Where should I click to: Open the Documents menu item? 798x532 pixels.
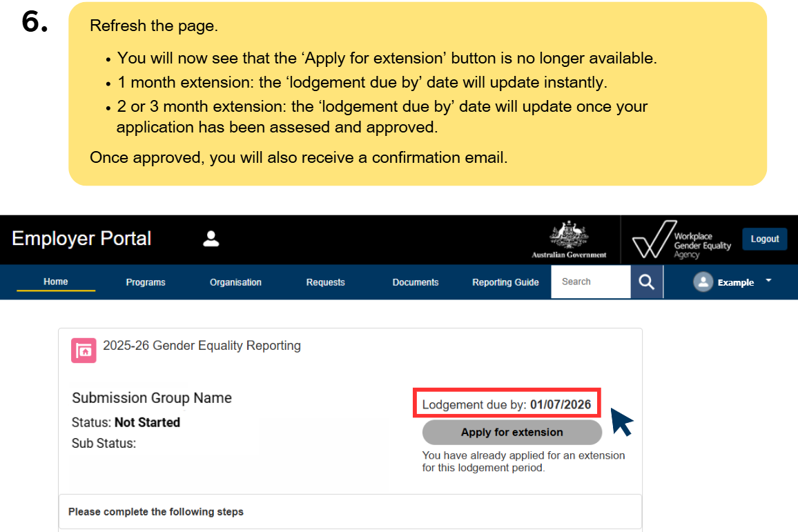click(x=415, y=282)
